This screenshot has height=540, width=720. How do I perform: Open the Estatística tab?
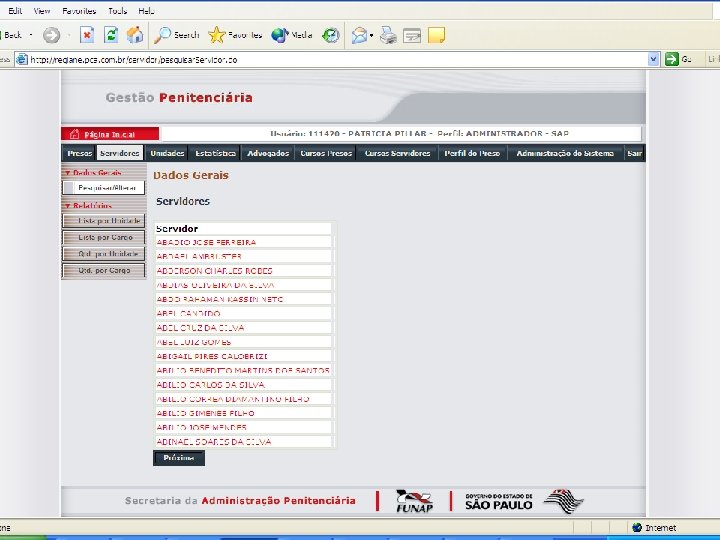215,153
